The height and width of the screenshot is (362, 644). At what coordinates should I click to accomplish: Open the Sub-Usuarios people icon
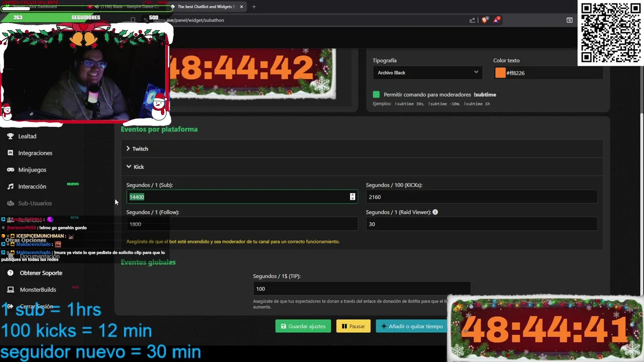[10, 203]
